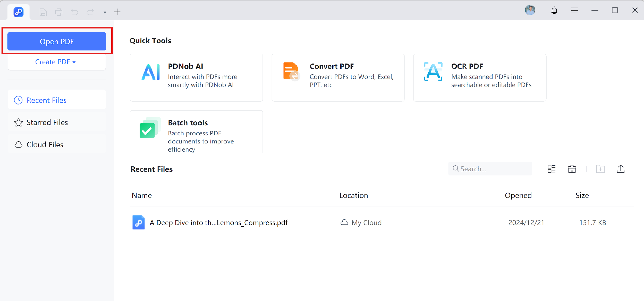Image resolution: width=644 pixels, height=301 pixels.
Task: Click the Undo arrow icon
Action: pyautogui.click(x=74, y=12)
